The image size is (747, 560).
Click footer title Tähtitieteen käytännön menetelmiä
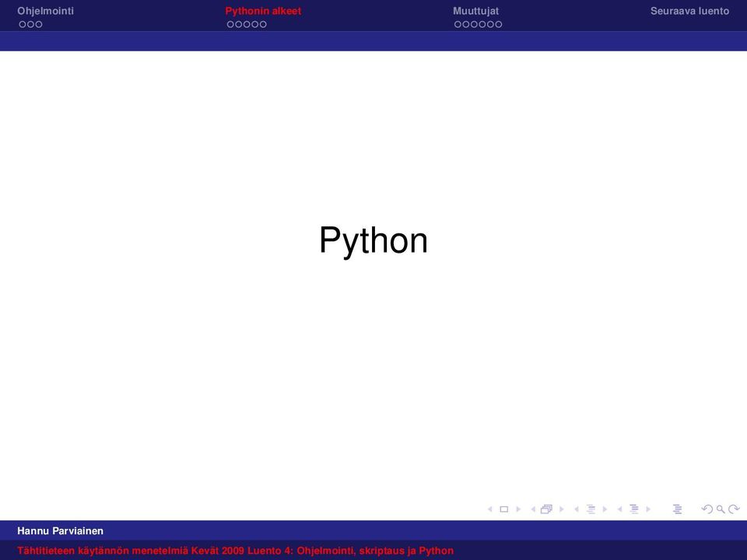[x=103, y=551]
